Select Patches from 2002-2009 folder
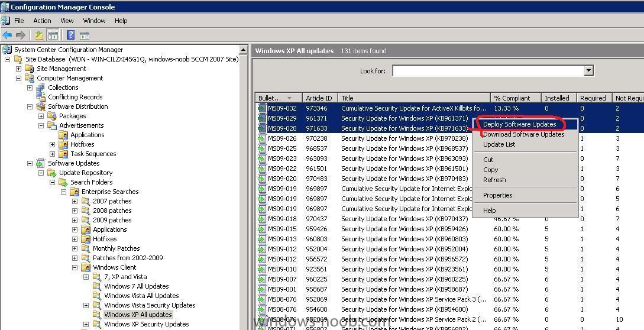 point(128,258)
